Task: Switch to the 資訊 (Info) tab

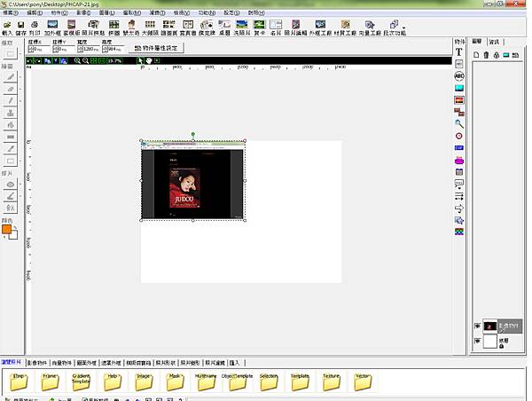Action: coord(495,42)
